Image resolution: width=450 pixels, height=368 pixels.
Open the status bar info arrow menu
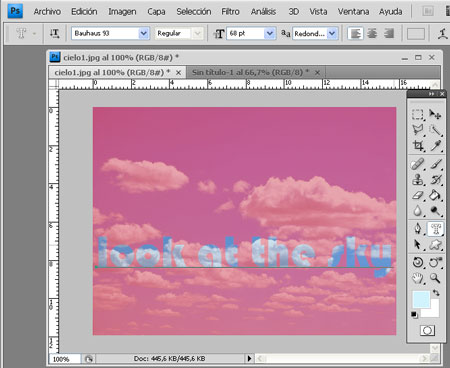[249, 359]
